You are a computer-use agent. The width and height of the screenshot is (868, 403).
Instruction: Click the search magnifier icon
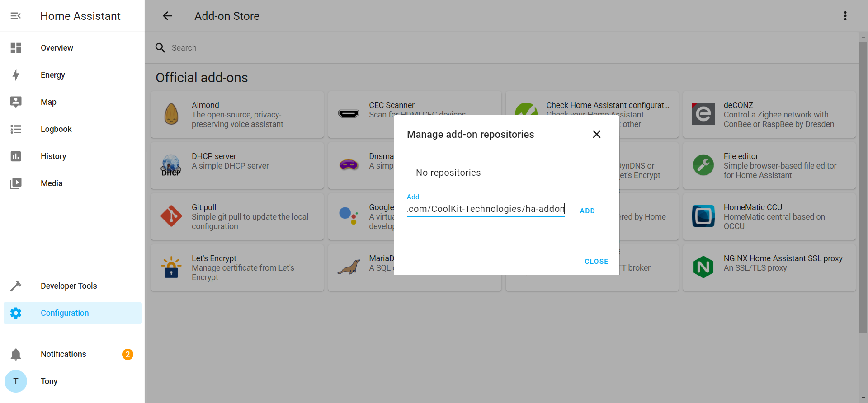(x=160, y=47)
